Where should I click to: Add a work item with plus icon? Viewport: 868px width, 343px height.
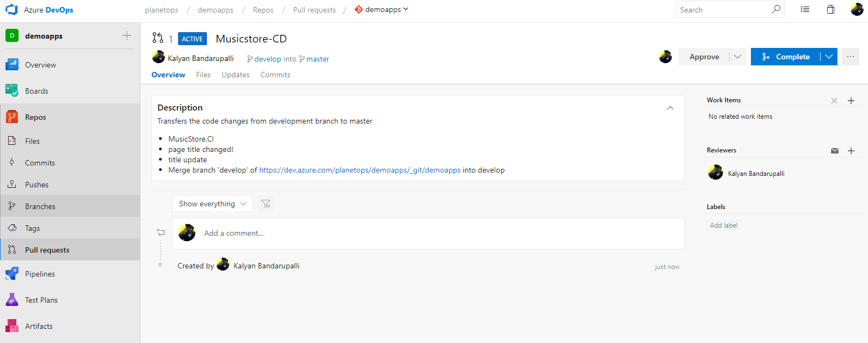pos(851,101)
